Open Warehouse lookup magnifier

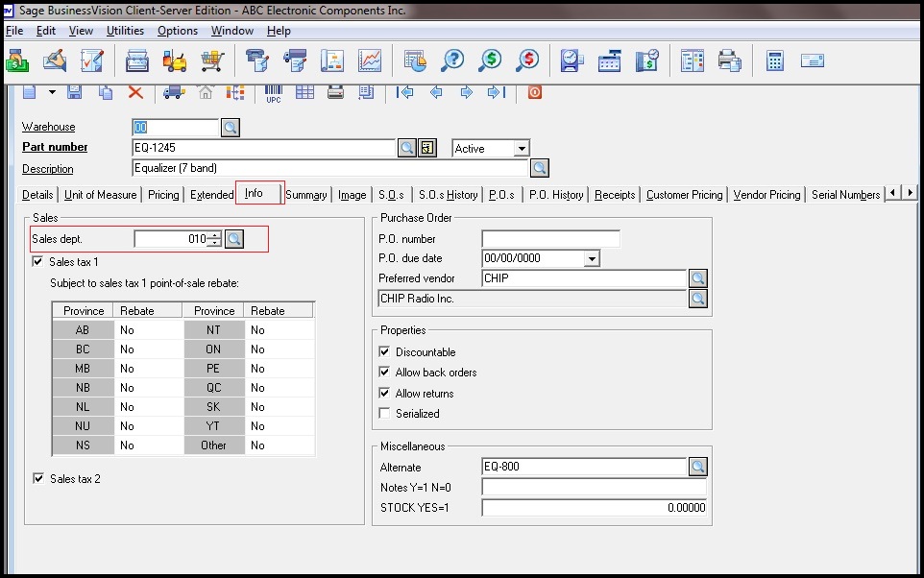click(231, 128)
